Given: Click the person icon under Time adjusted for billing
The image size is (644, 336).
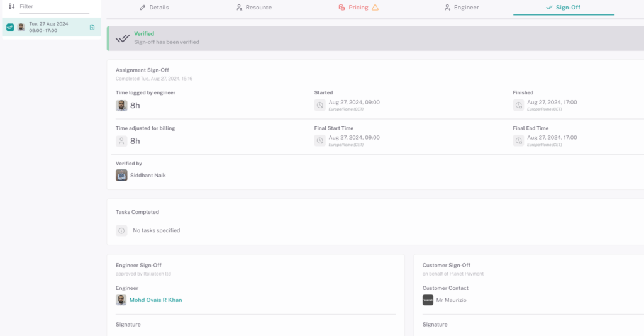Looking at the screenshot, I should pyautogui.click(x=121, y=141).
